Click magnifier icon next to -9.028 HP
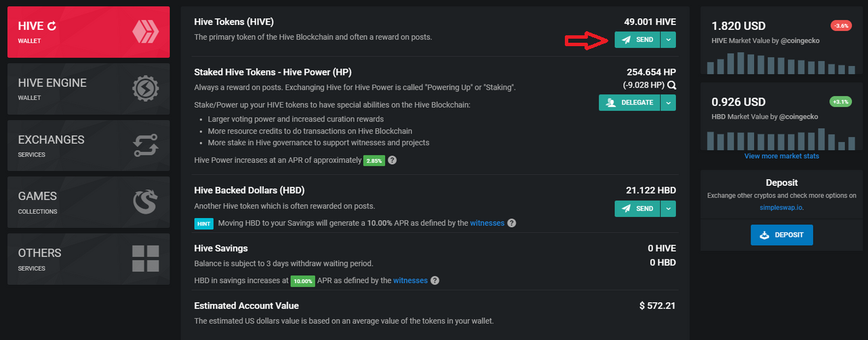The width and height of the screenshot is (868, 340). point(671,86)
